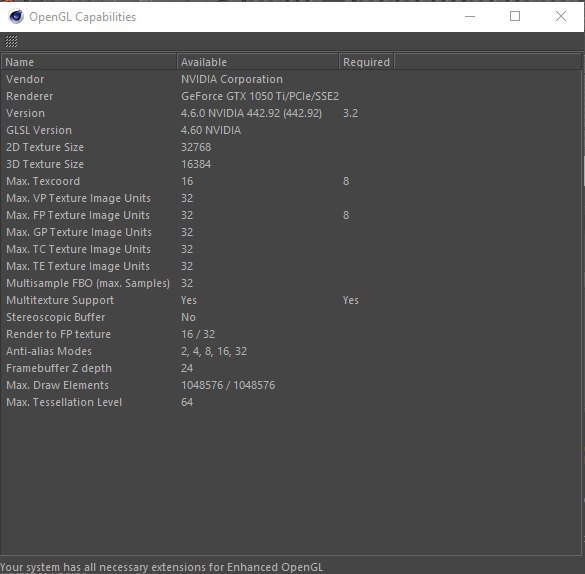585x574 pixels.
Task: Click the Cinema 4D app icon in title bar
Action: (16, 17)
